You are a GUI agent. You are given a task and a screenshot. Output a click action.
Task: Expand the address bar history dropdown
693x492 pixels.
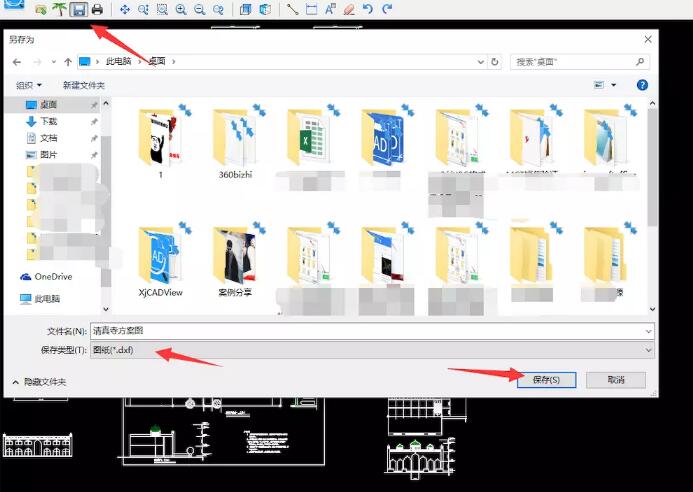pyautogui.click(x=481, y=62)
